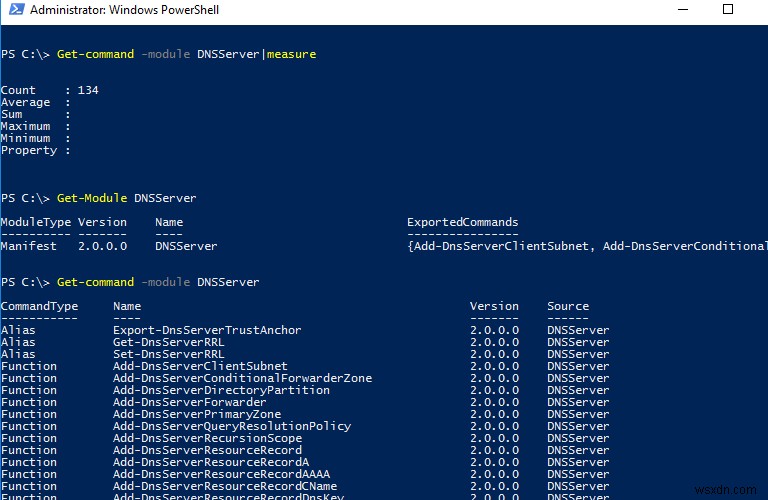This screenshot has height=500, width=768.
Task: Click Add-DnsServerResourceRecordAAAA function name
Action: (221, 475)
